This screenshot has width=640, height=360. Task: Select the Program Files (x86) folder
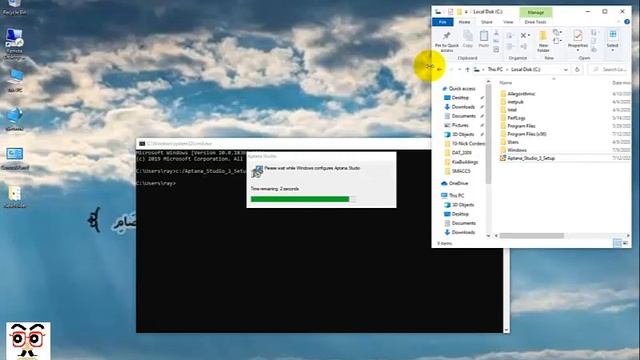pyautogui.click(x=527, y=134)
